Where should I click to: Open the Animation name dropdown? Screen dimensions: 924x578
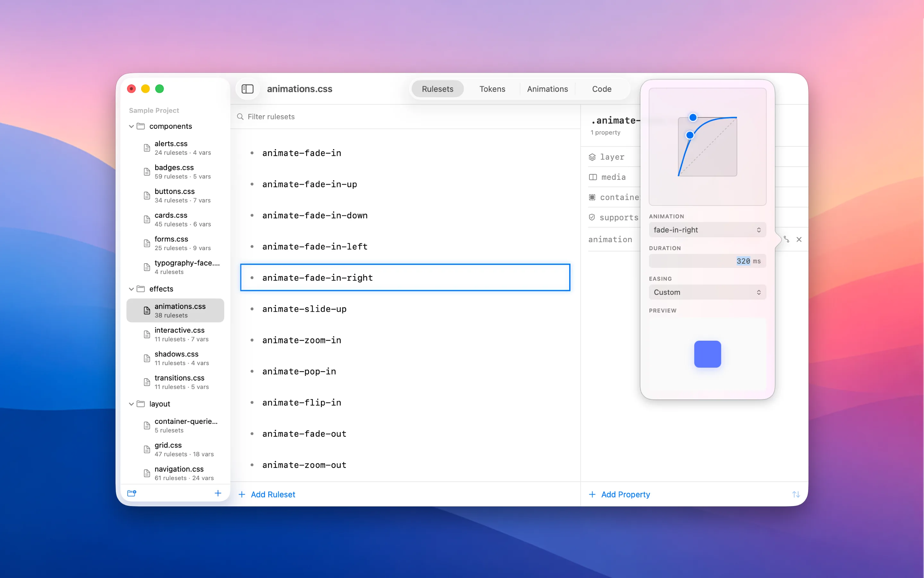pyautogui.click(x=707, y=230)
